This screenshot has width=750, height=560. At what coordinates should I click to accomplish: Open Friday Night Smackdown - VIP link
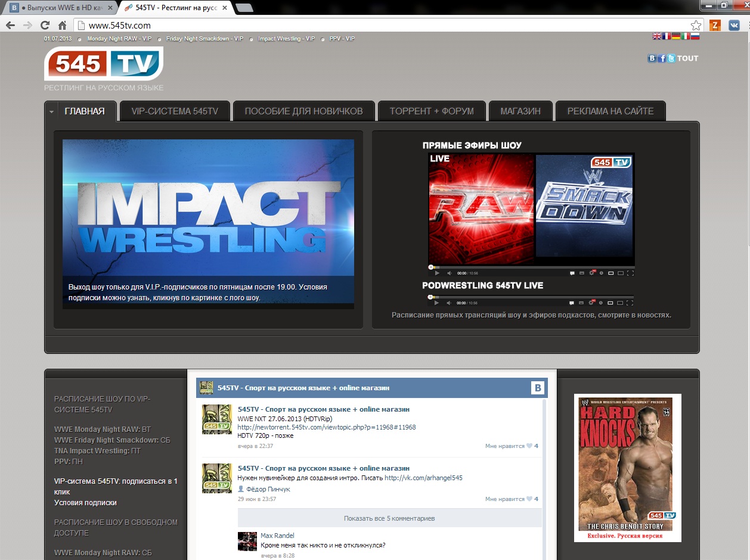click(205, 39)
